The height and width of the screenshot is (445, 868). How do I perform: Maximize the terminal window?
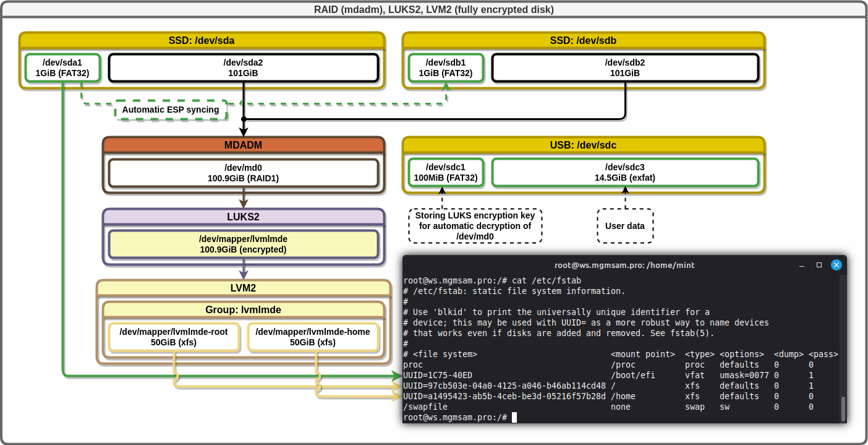click(819, 265)
